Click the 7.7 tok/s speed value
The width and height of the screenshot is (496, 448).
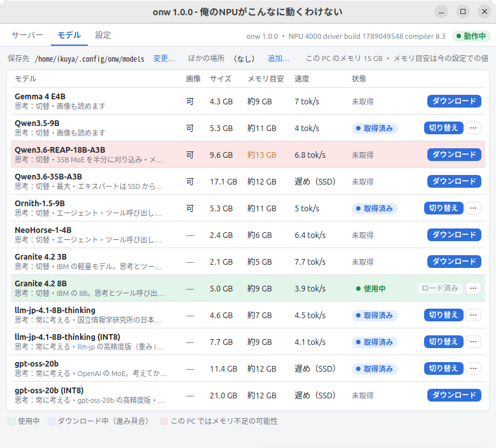pos(310,262)
